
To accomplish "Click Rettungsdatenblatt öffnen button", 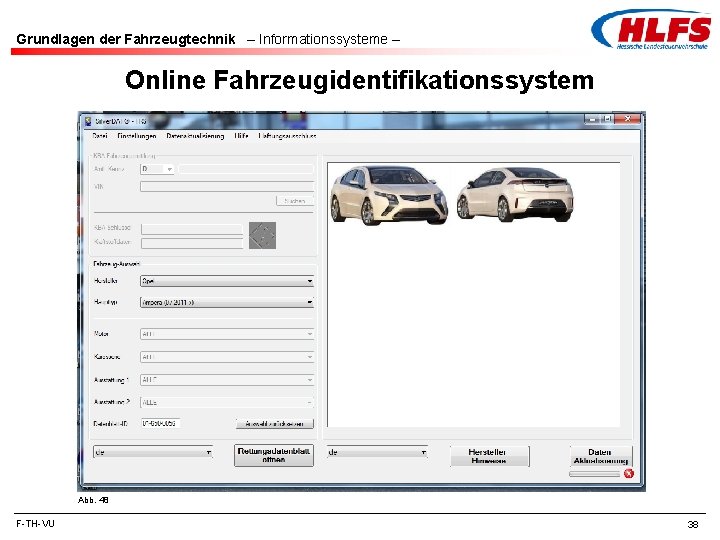I will click(x=274, y=456).
